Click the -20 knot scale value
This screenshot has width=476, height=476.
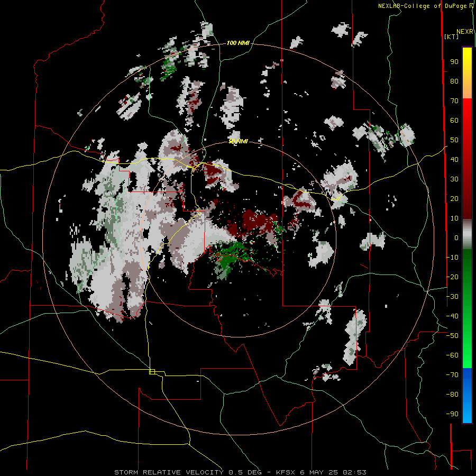[452, 277]
